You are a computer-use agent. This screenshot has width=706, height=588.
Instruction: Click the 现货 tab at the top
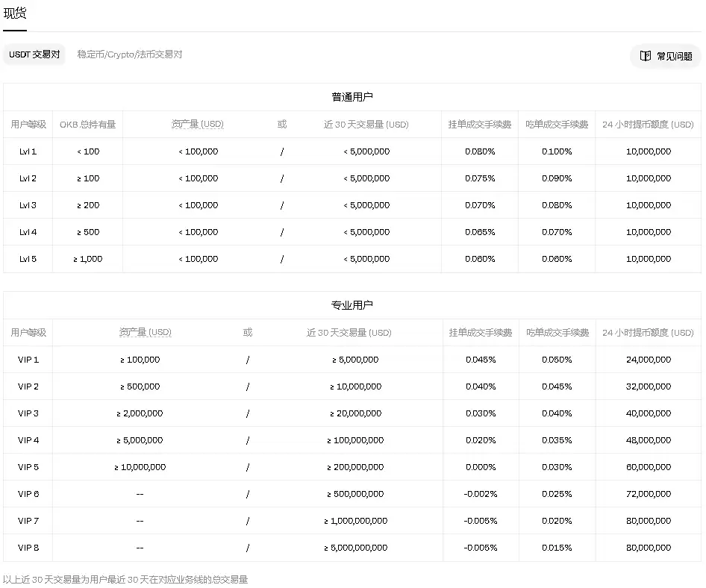pos(15,13)
